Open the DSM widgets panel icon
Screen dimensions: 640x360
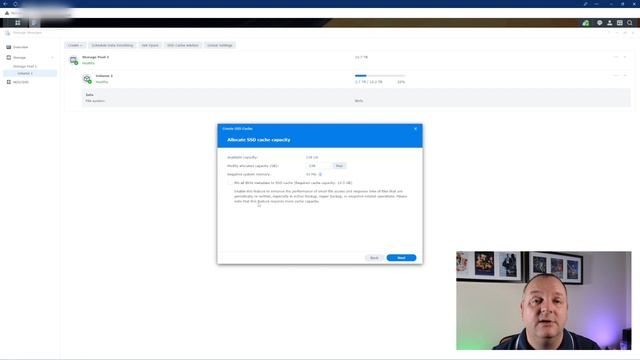[x=620, y=23]
